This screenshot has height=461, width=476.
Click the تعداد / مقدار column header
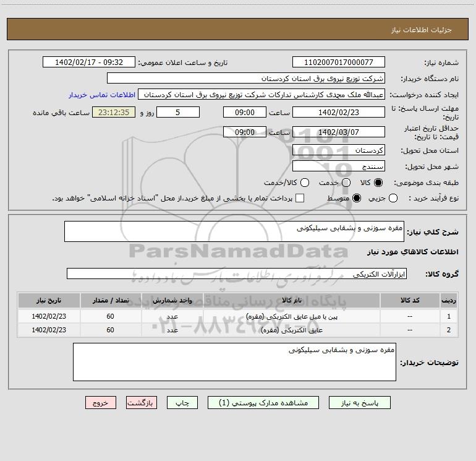click(111, 300)
